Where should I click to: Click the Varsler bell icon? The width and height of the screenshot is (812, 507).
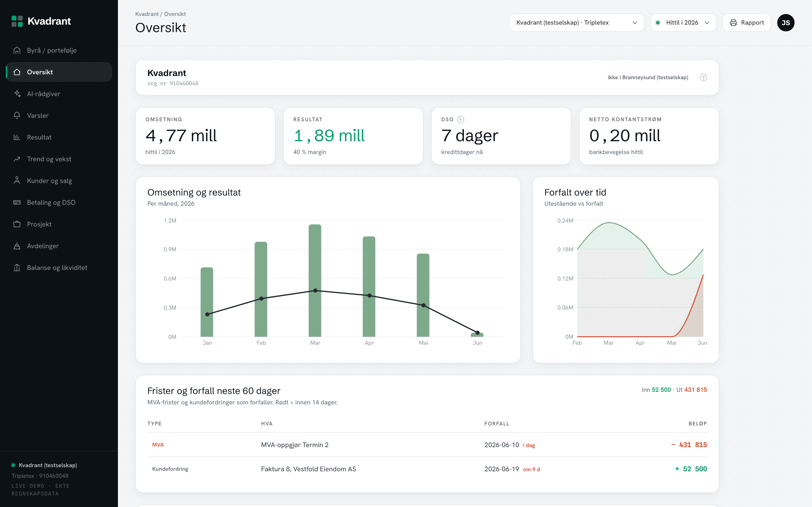pyautogui.click(x=17, y=115)
